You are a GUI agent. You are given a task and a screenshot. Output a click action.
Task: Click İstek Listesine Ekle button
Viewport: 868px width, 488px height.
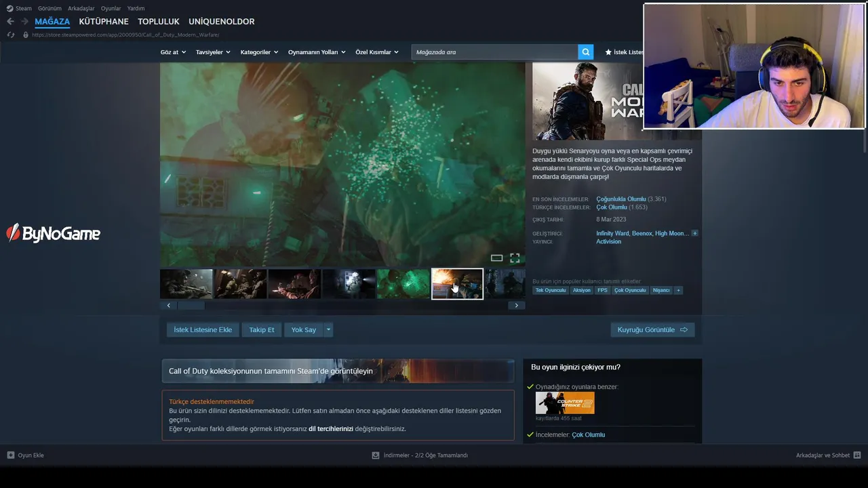203,330
